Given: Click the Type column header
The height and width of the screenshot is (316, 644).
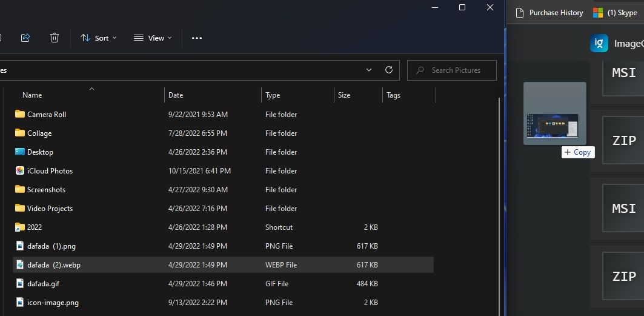Looking at the screenshot, I should point(273,95).
